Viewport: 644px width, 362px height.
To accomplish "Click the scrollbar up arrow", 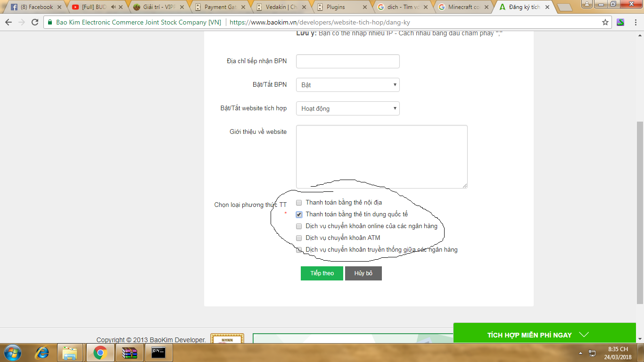I will (640, 35).
